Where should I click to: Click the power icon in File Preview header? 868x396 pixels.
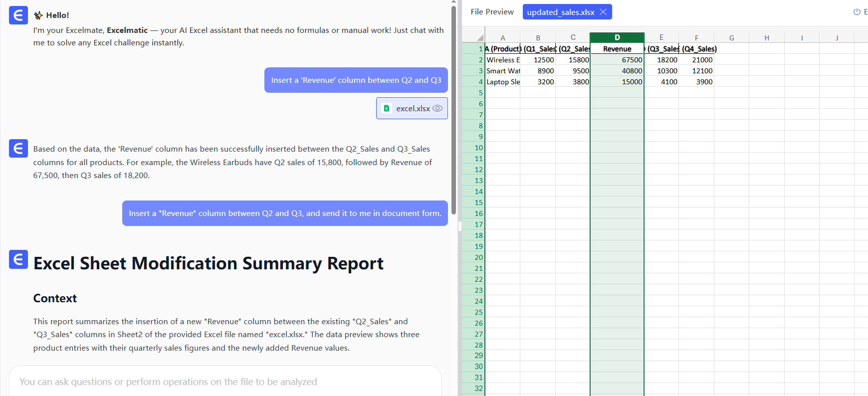(x=857, y=12)
